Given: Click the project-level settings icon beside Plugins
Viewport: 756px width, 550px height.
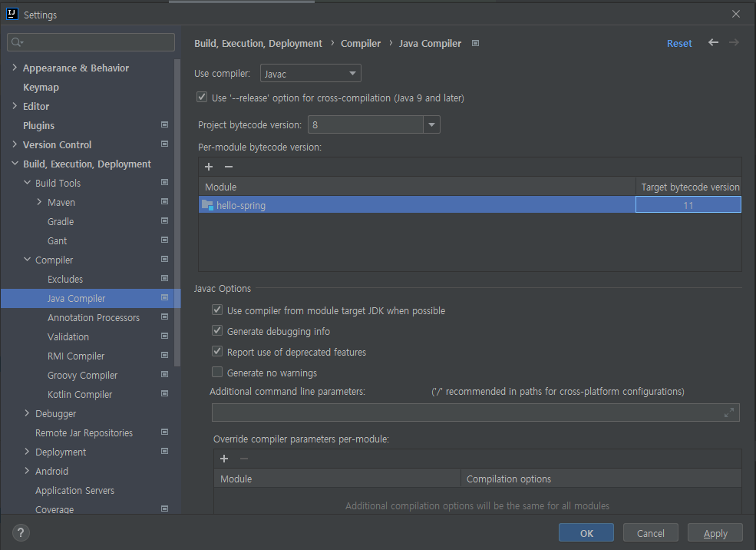Looking at the screenshot, I should (x=164, y=124).
